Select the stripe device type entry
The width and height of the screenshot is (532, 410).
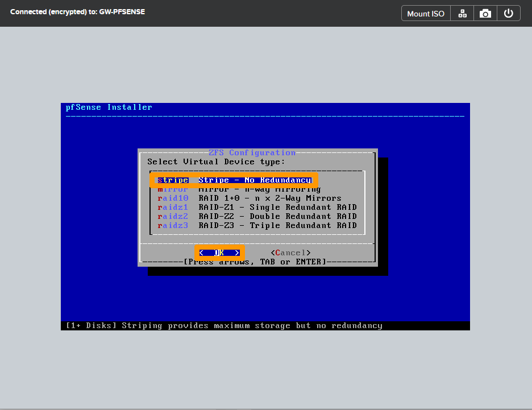[173, 180]
